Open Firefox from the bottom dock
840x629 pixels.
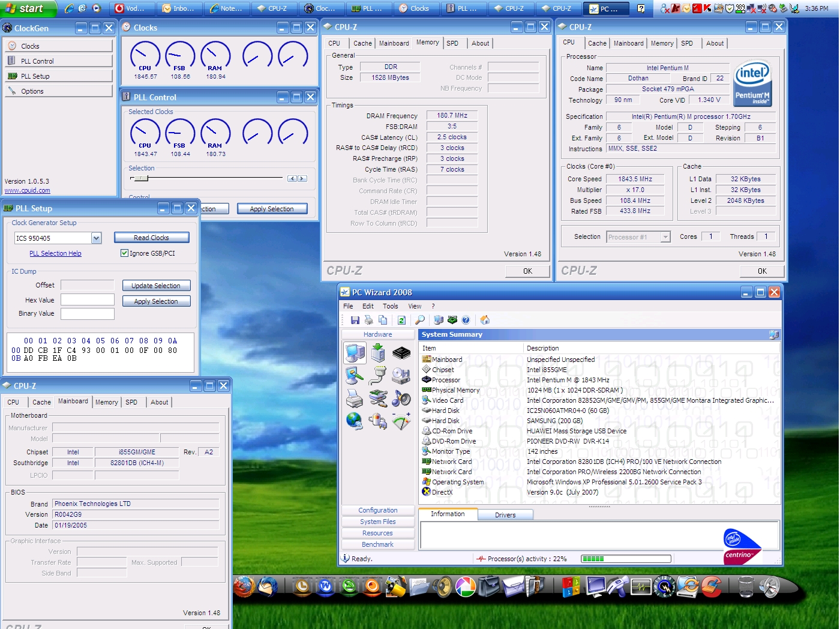pyautogui.click(x=244, y=586)
